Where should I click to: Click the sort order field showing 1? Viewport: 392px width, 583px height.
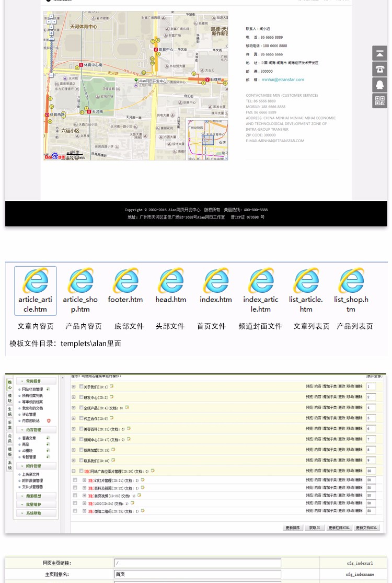coord(371,387)
